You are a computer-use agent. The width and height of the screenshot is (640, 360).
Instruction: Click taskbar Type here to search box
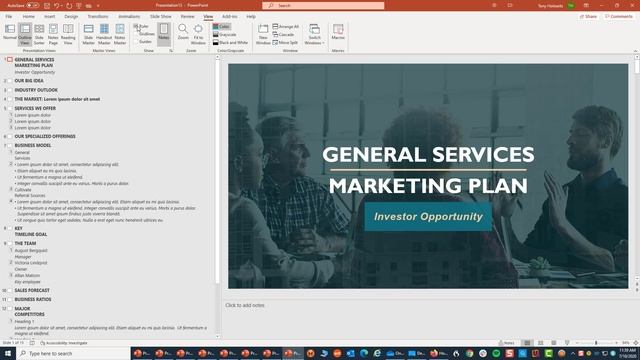click(x=73, y=353)
